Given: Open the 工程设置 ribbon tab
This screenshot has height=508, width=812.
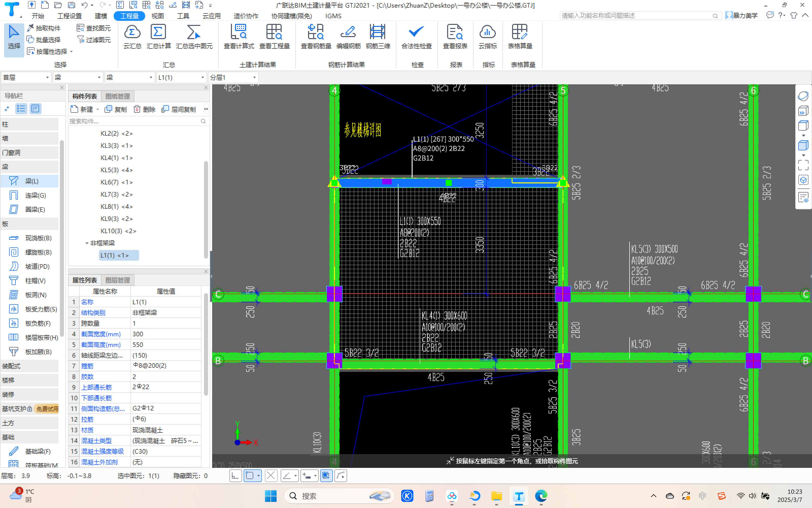Looking at the screenshot, I should (x=70, y=16).
